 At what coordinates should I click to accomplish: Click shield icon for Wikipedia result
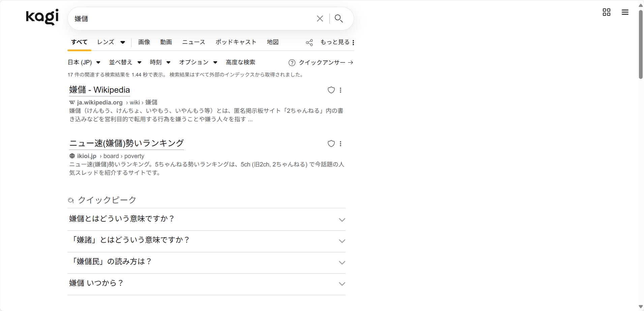(x=331, y=90)
